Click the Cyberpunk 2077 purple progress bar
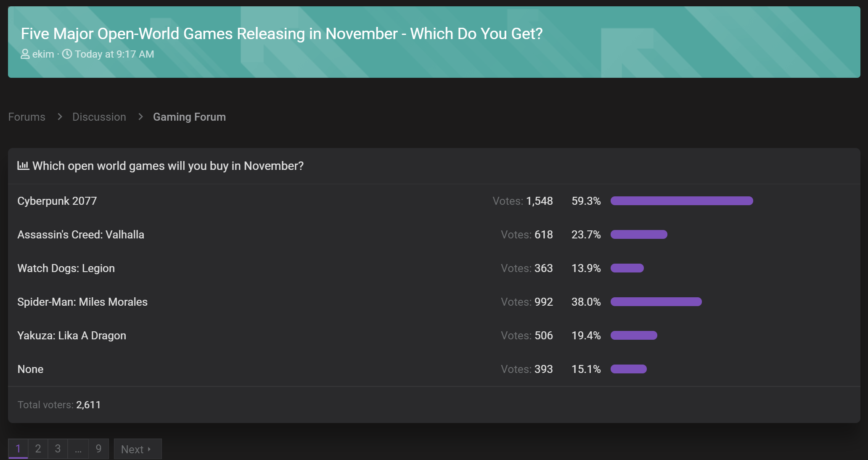Image resolution: width=868 pixels, height=460 pixels. coord(682,201)
